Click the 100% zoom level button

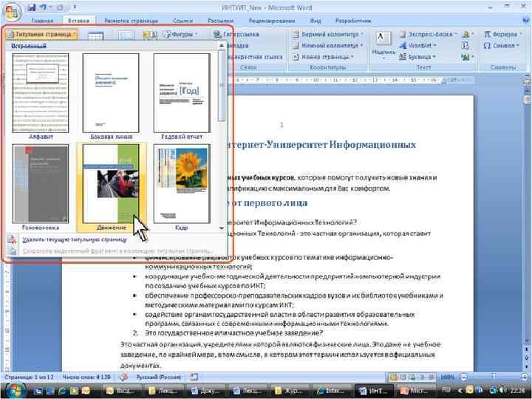coord(448,377)
